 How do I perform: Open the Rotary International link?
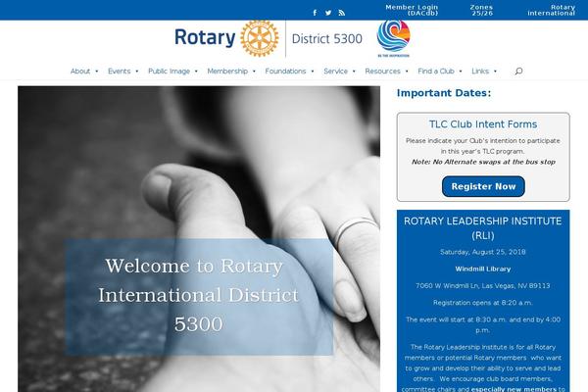[551, 10]
